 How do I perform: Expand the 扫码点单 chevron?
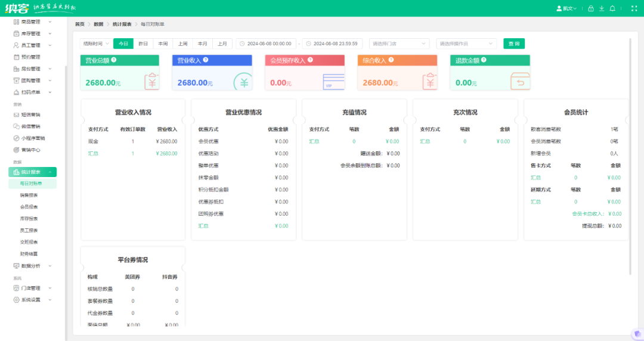[50, 92]
